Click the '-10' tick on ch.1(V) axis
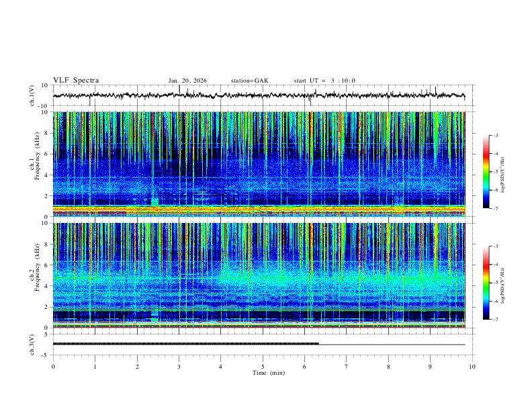Image resolution: width=532 pixels, height=411 pixels. click(x=43, y=106)
